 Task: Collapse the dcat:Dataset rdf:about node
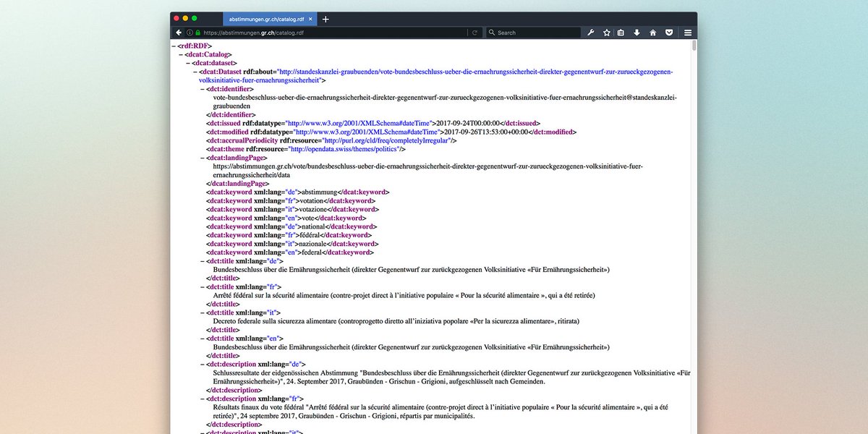195,72
